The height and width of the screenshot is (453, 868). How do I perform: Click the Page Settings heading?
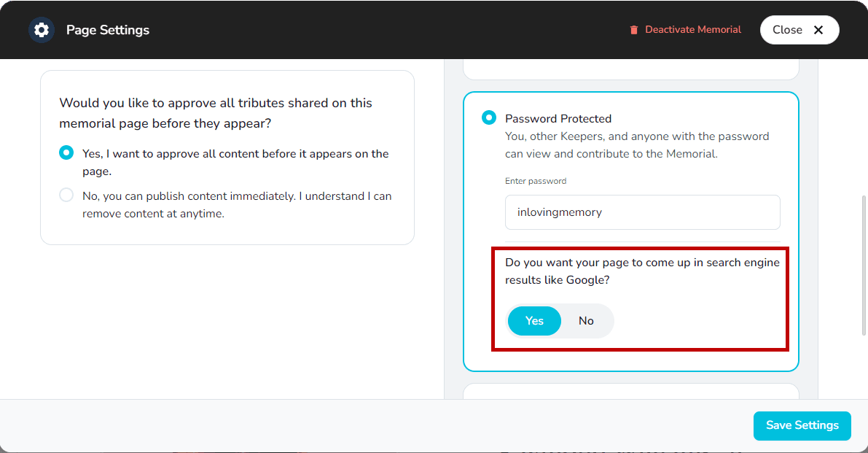coord(106,30)
